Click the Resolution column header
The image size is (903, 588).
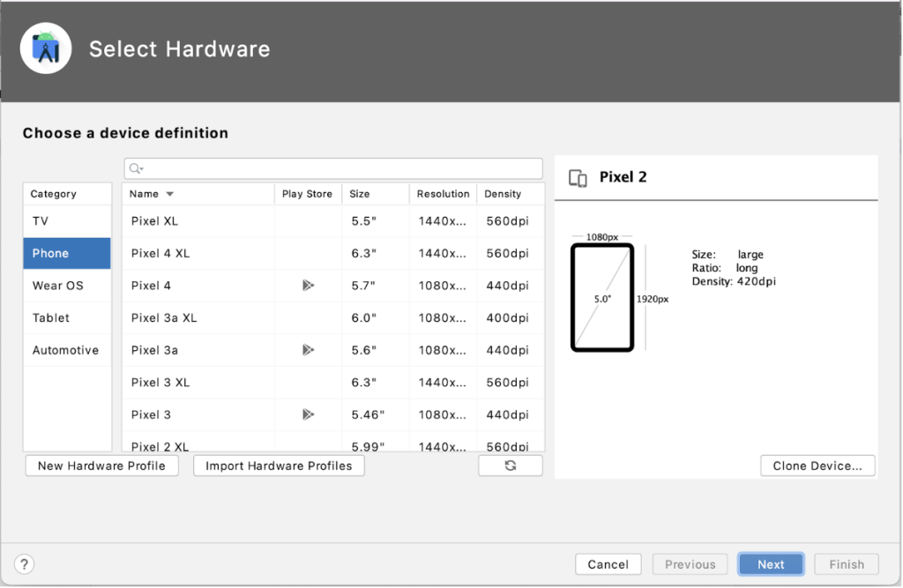[443, 194]
